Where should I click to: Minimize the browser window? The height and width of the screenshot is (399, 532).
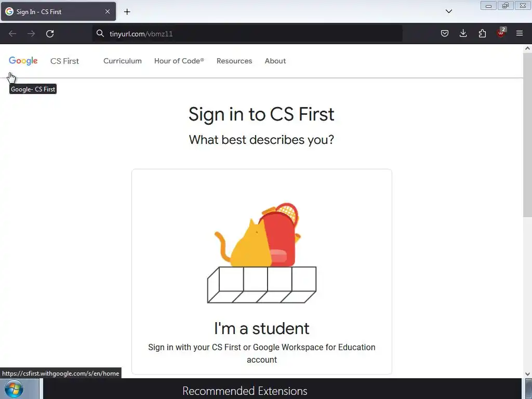point(488,5)
